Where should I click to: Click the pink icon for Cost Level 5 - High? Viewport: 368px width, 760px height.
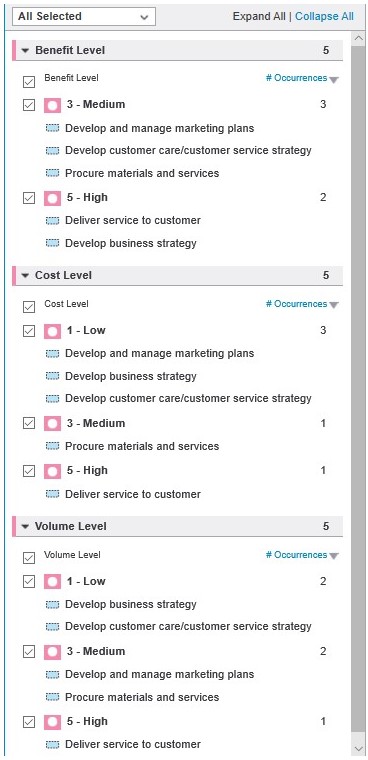(52, 471)
